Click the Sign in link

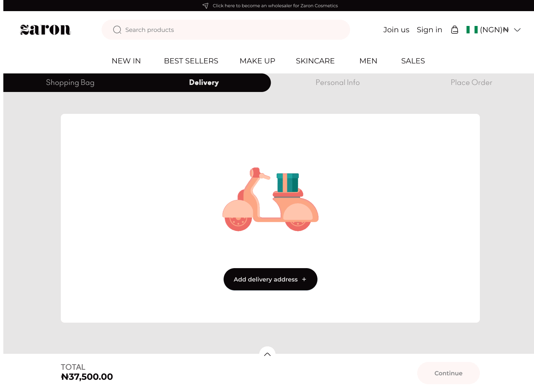coord(429,30)
